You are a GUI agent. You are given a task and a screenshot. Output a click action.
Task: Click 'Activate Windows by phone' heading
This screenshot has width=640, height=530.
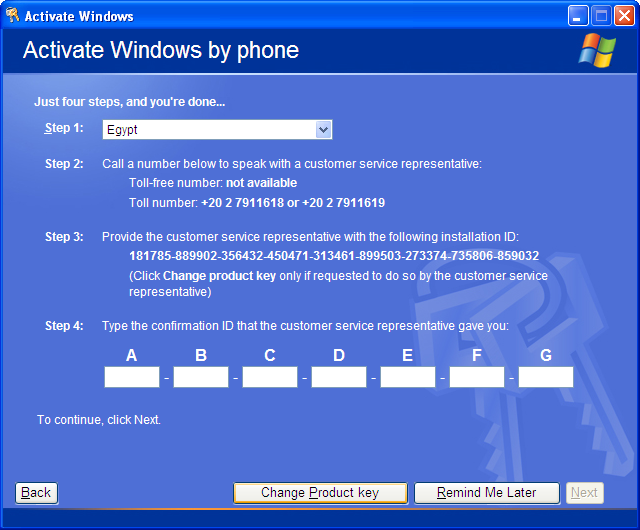pyautogui.click(x=161, y=51)
